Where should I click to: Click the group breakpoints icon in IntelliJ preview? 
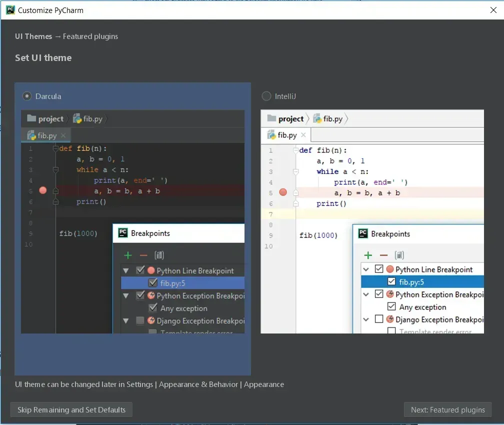click(x=399, y=255)
